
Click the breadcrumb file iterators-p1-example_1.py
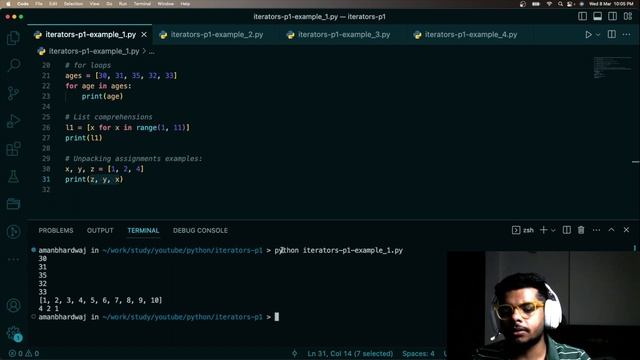pos(94,51)
